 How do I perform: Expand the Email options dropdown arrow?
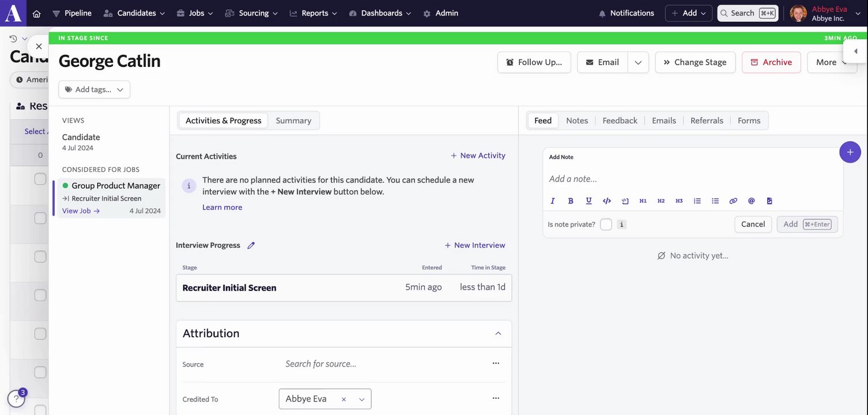[638, 62]
